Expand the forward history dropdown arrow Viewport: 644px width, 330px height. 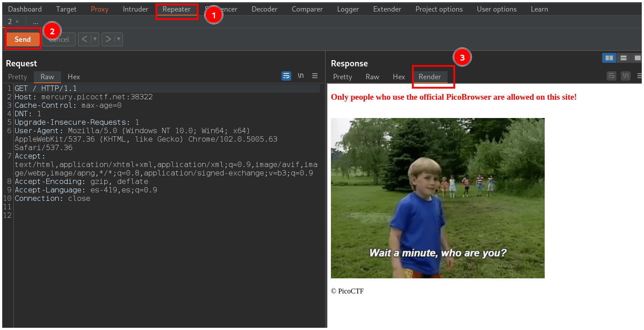click(x=118, y=39)
